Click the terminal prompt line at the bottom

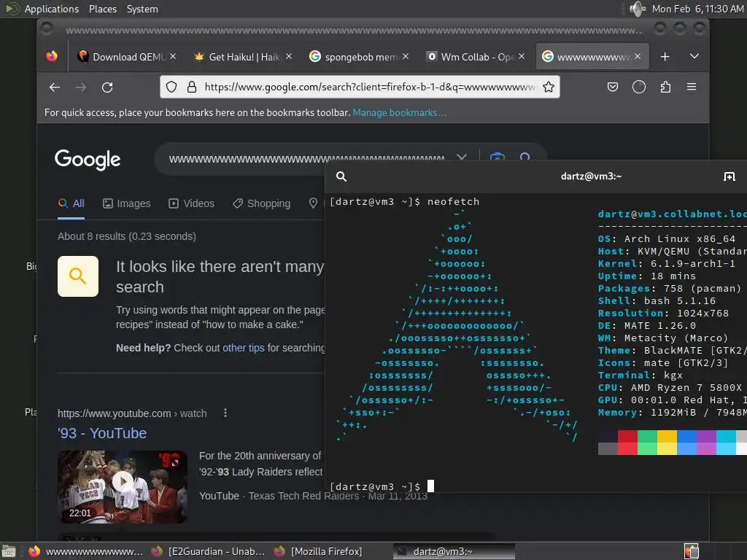tap(382, 486)
